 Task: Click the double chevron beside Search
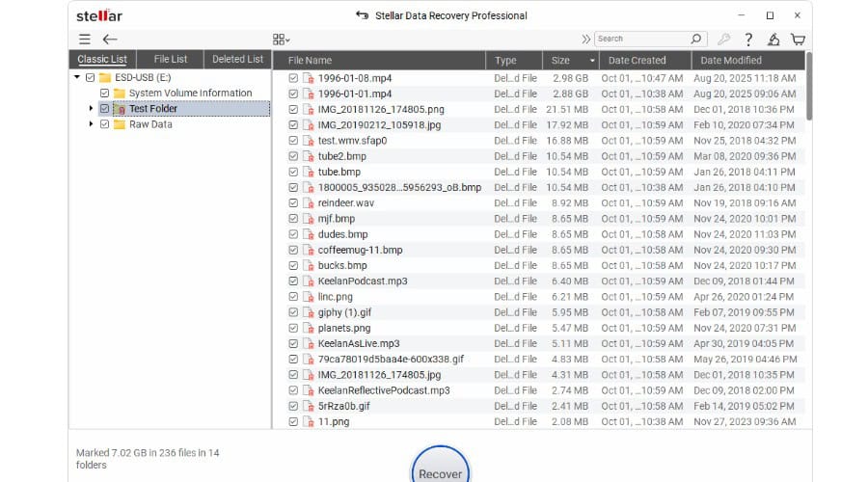point(585,39)
